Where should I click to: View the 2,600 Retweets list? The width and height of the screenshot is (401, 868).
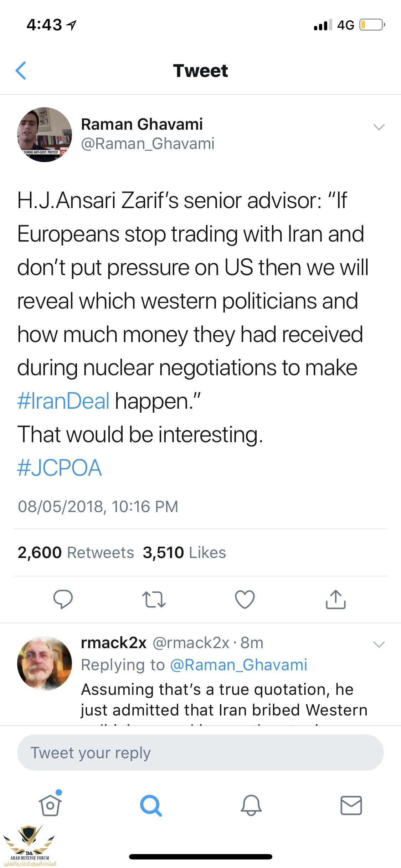coord(76,553)
